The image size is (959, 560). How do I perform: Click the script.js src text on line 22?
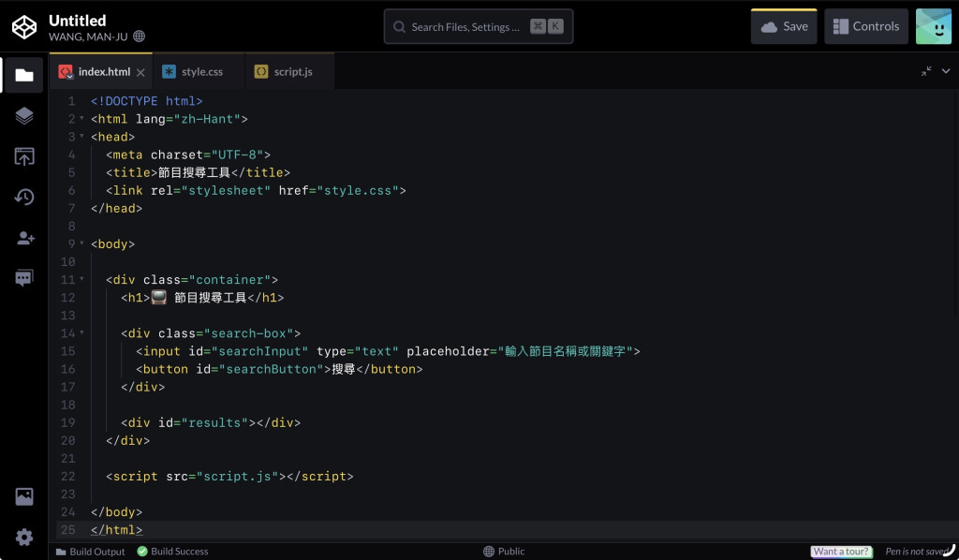237,477
